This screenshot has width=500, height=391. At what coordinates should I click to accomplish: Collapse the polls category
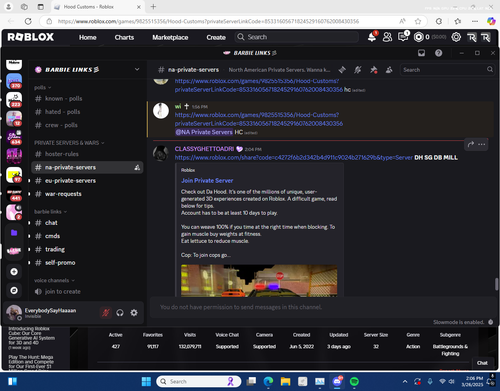[43, 87]
